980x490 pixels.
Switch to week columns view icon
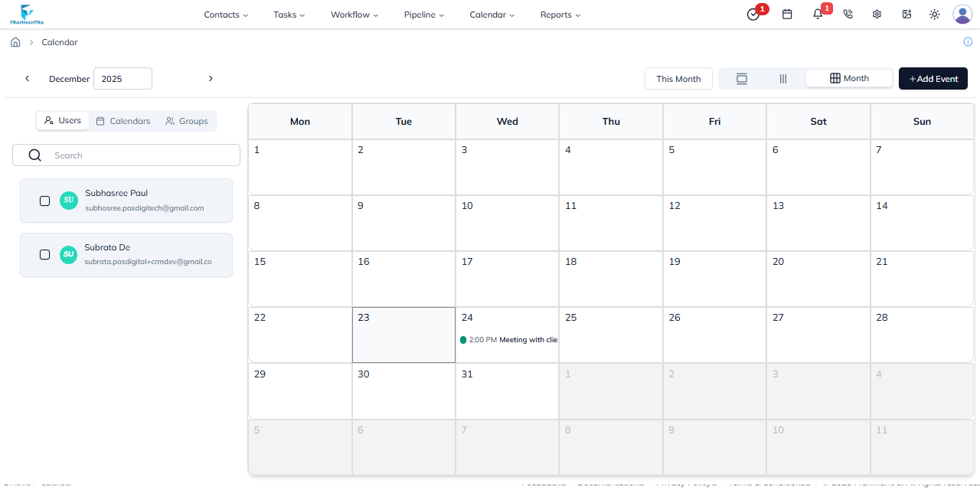783,79
